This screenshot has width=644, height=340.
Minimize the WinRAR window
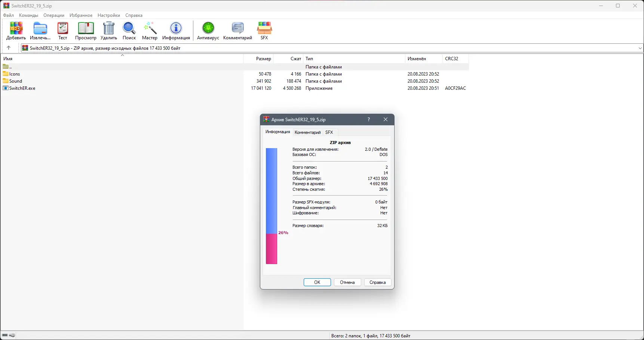[x=601, y=6]
